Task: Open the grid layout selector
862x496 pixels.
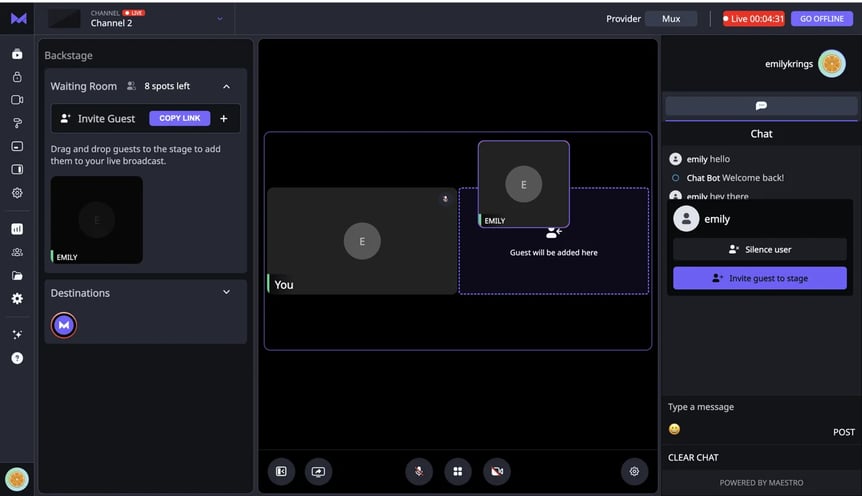Action: pyautogui.click(x=457, y=471)
